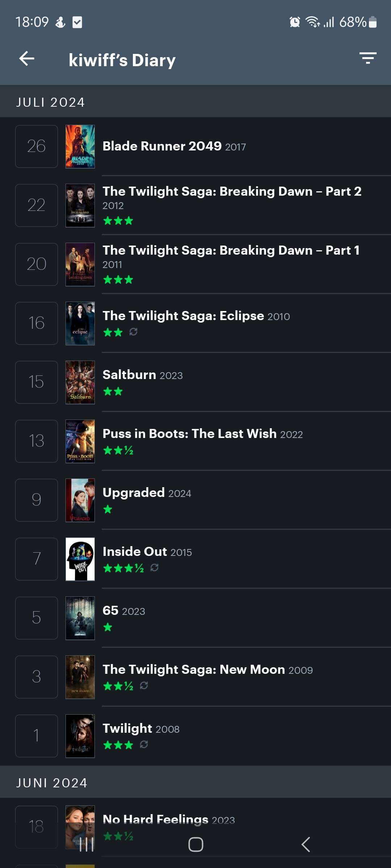Open the Saltburn poster thumbnail
The height and width of the screenshot is (868, 391).
pos(80,382)
